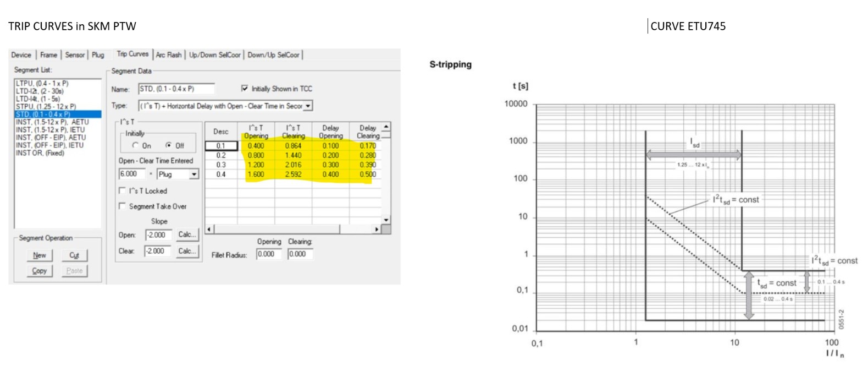
Task: Select the Initially On radio button
Action: point(136,145)
